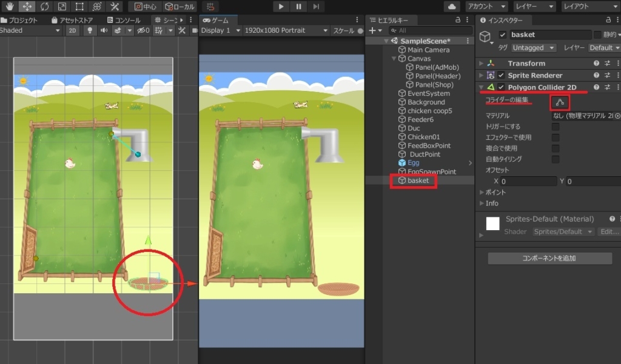
Task: Click the Play button
Action: click(281, 7)
